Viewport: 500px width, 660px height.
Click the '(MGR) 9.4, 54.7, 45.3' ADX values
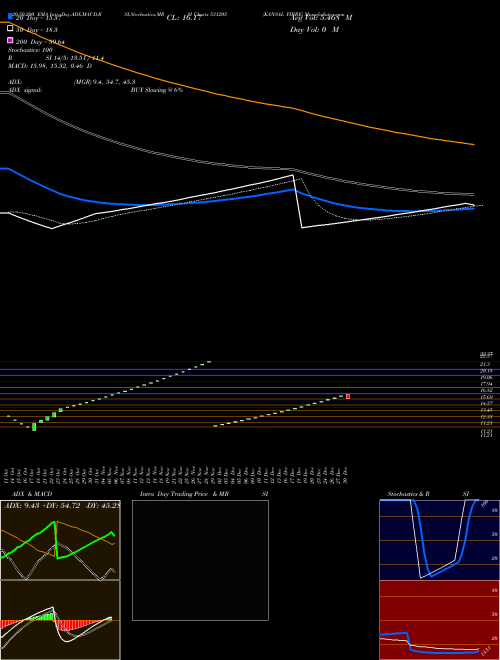point(104,82)
